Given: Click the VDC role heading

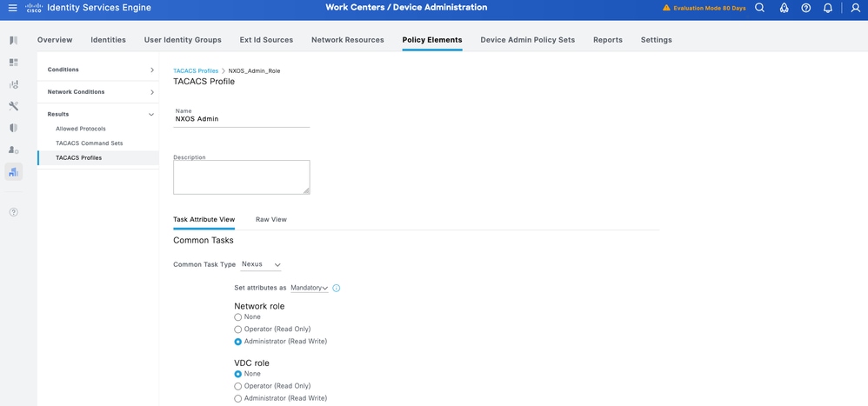Looking at the screenshot, I should (x=252, y=363).
